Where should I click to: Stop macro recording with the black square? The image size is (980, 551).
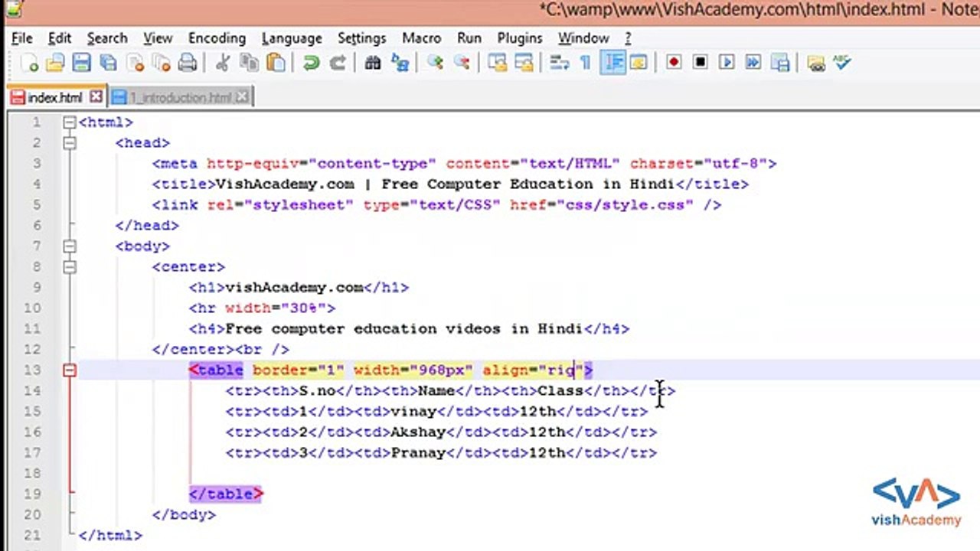tap(701, 63)
